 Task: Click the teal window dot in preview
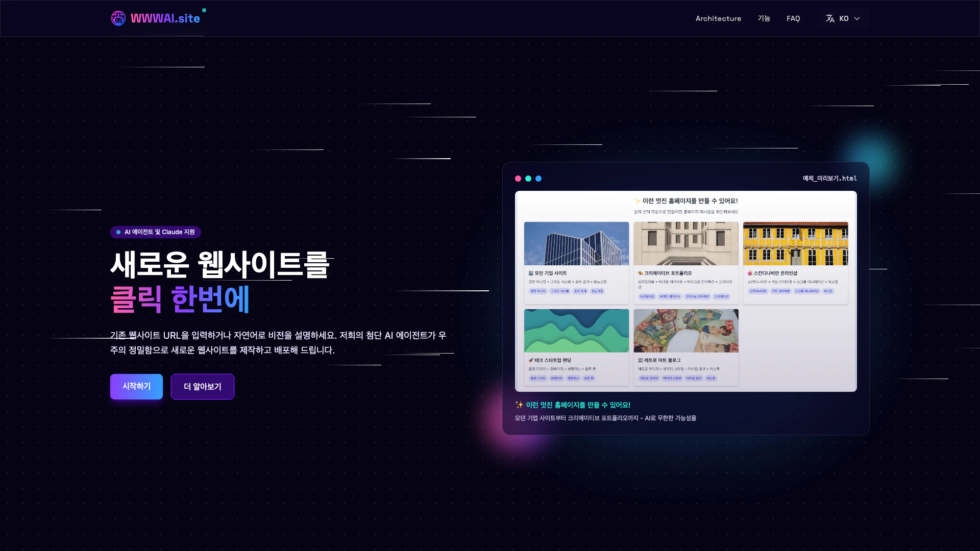[x=528, y=179]
